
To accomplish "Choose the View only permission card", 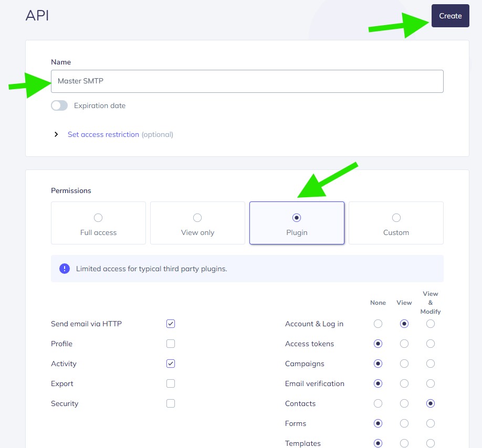I will pyautogui.click(x=197, y=223).
